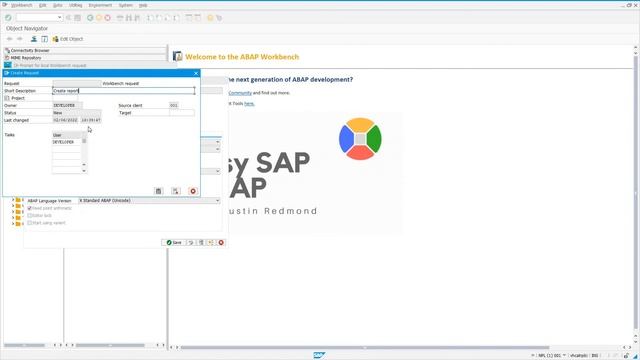The image size is (640, 360).
Task: Click the info display icon beside Edit Object
Action: 44,39
